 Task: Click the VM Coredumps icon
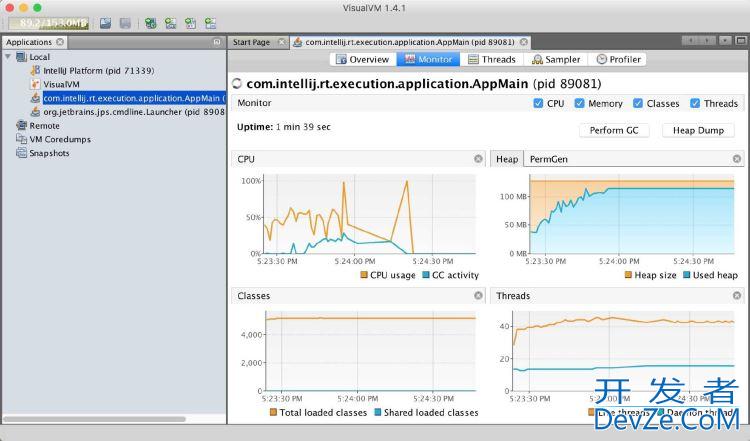pos(21,139)
